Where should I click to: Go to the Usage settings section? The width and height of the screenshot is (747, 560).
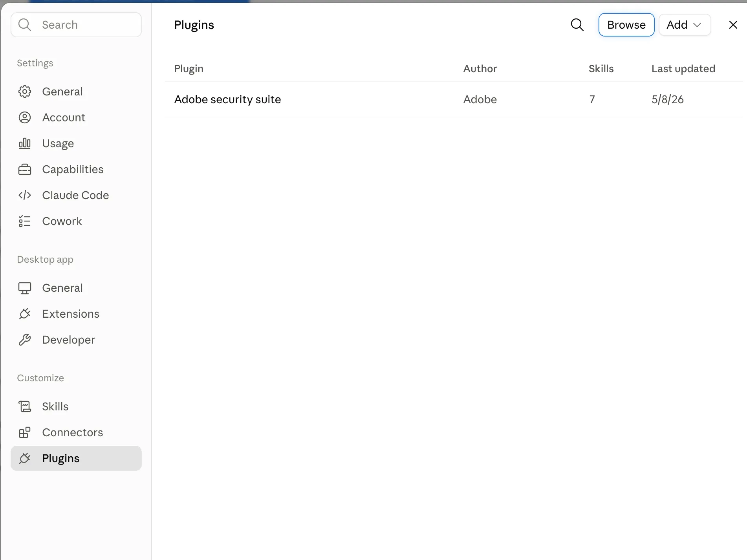point(76,143)
